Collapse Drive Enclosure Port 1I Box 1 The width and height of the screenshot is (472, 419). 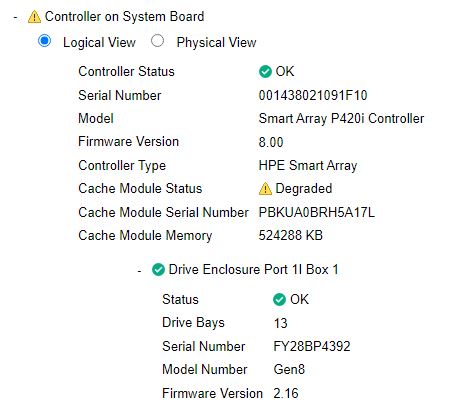coord(140,271)
